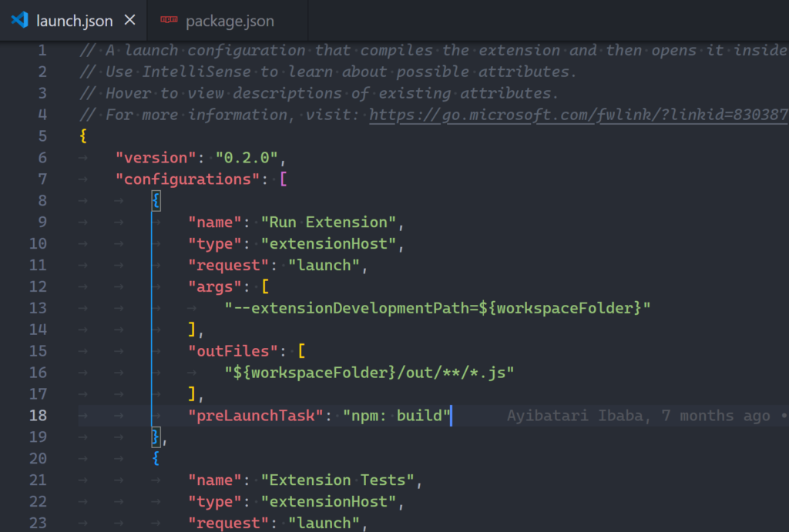The height and width of the screenshot is (532, 789).
Task: Click the extensionDevelopmentPath argument string
Action: [438, 309]
